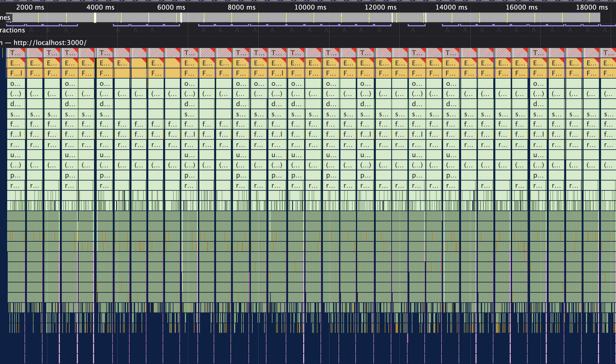Select the leftmost 'T...' task block
This screenshot has height=364, width=616.
coord(15,53)
